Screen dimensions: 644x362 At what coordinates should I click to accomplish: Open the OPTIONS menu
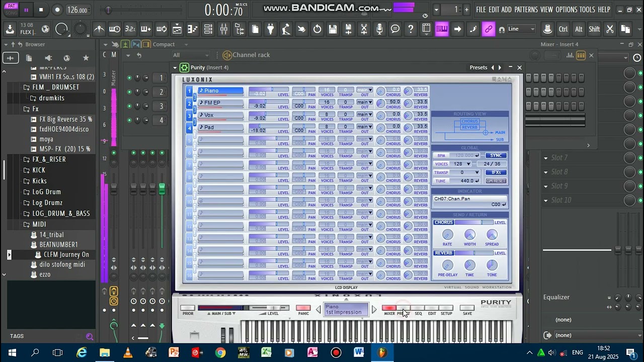pyautogui.click(x=566, y=10)
